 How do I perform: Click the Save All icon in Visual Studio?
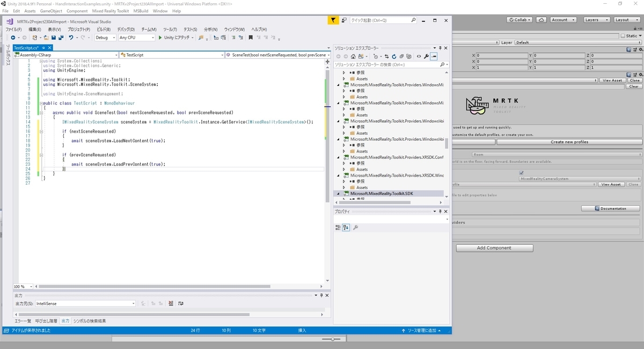tap(61, 38)
